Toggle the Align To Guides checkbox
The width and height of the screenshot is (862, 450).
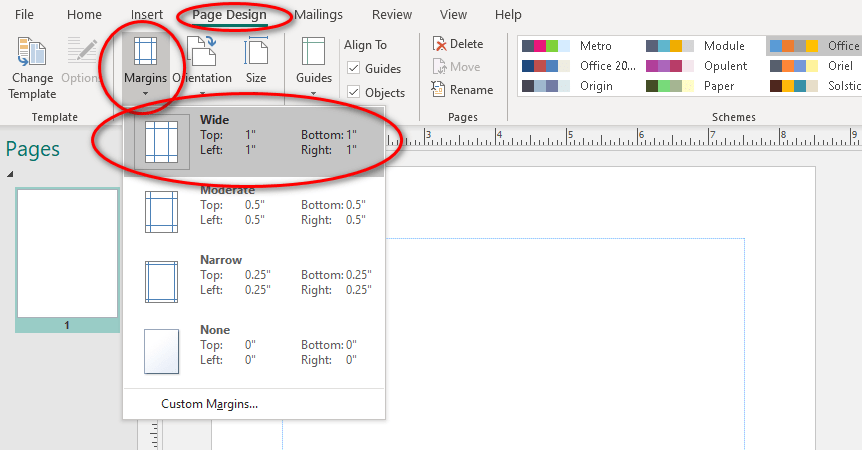point(354,69)
